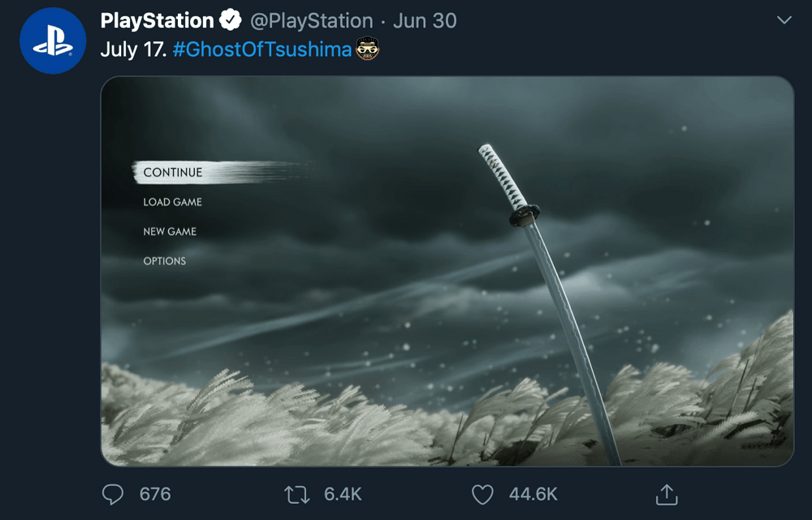Viewport: 812px width, 520px height.
Task: Open the Jun 30 timestamp link
Action: (x=424, y=20)
